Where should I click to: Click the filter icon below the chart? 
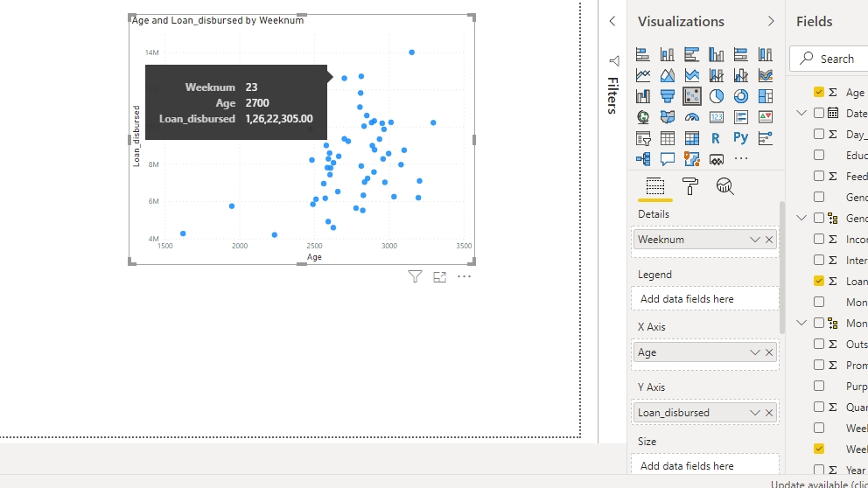pyautogui.click(x=416, y=277)
